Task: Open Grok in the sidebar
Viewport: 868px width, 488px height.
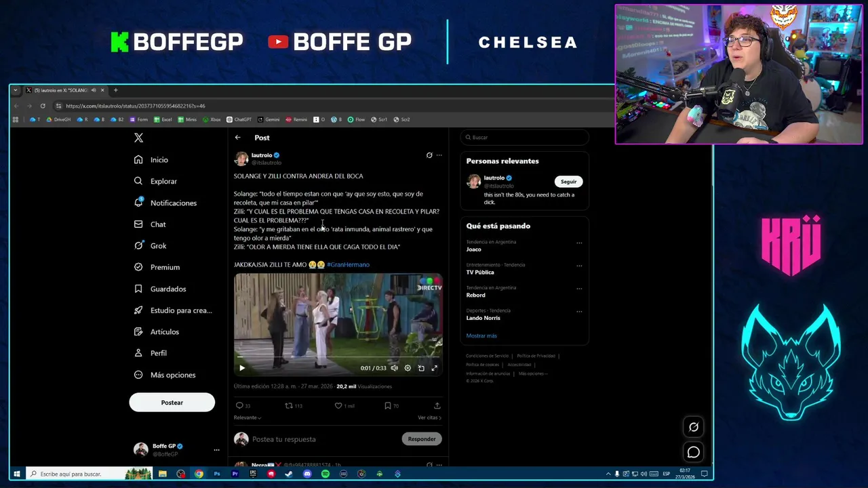Action: [150, 246]
